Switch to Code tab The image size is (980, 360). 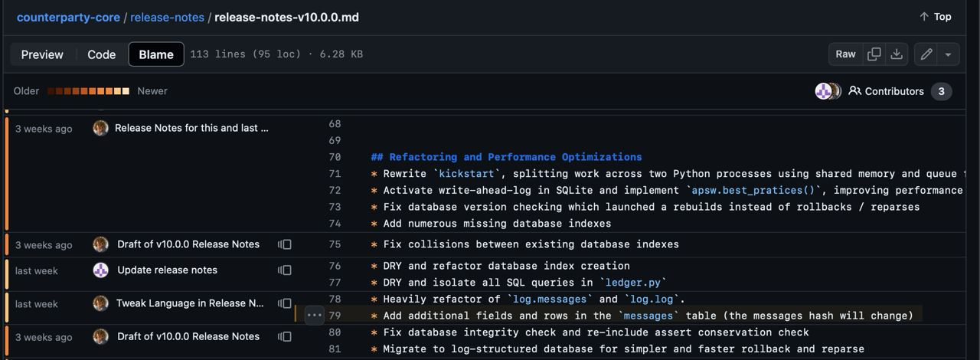click(101, 54)
